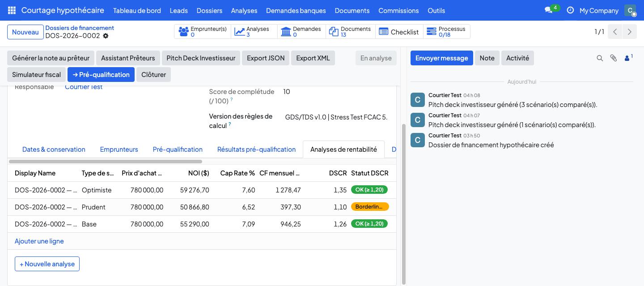Screen dimensions: 644x286
Task: Open the Optimiste scenario row
Action: [202, 190]
